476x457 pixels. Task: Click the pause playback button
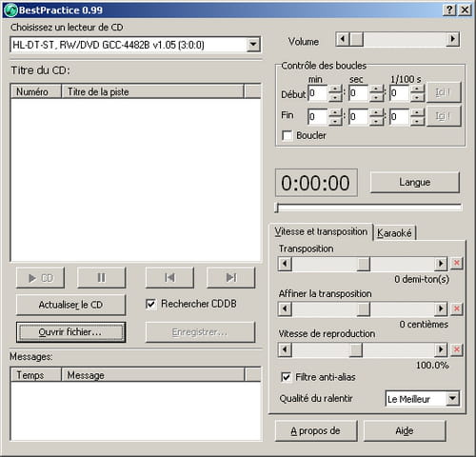pyautogui.click(x=101, y=278)
